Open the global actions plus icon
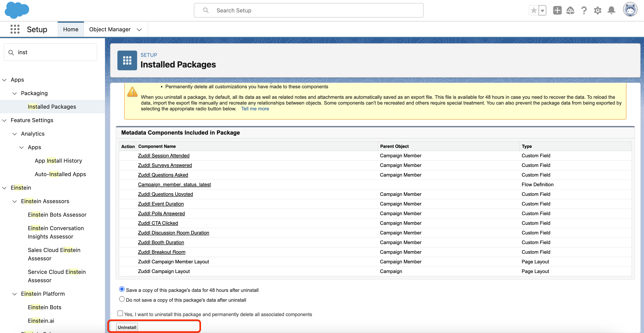Screen dimensions: 644x333 click(557, 10)
